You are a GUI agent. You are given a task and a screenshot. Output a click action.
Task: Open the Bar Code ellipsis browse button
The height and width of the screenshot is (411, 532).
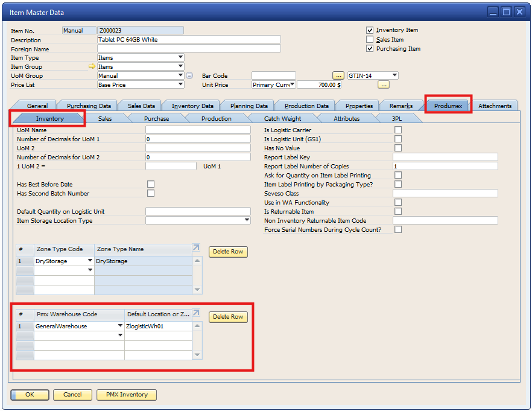pyautogui.click(x=338, y=75)
